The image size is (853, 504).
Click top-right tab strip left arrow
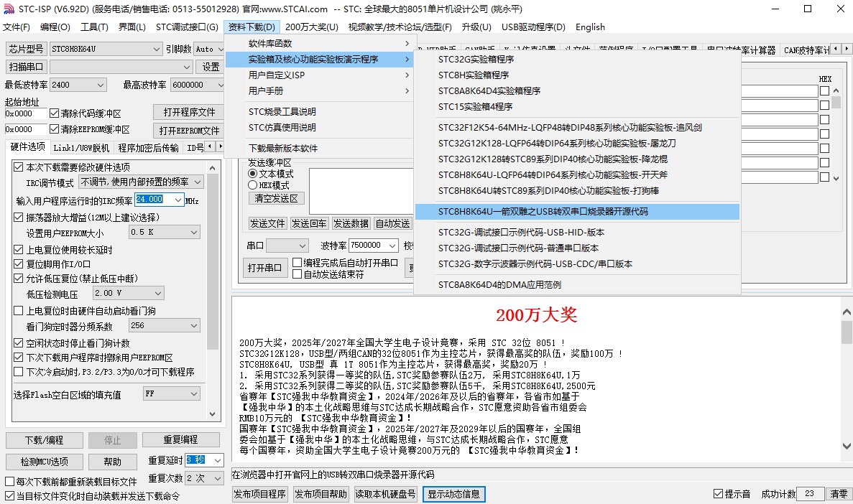click(837, 48)
